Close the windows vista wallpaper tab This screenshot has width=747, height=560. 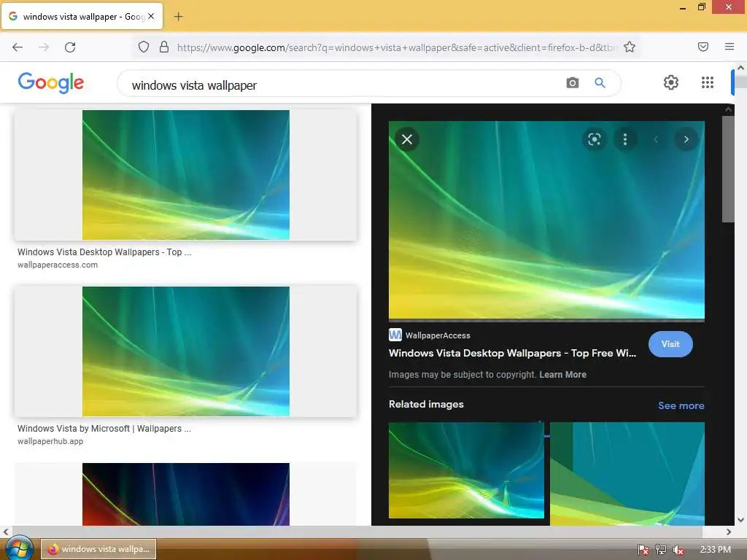pyautogui.click(x=151, y=16)
